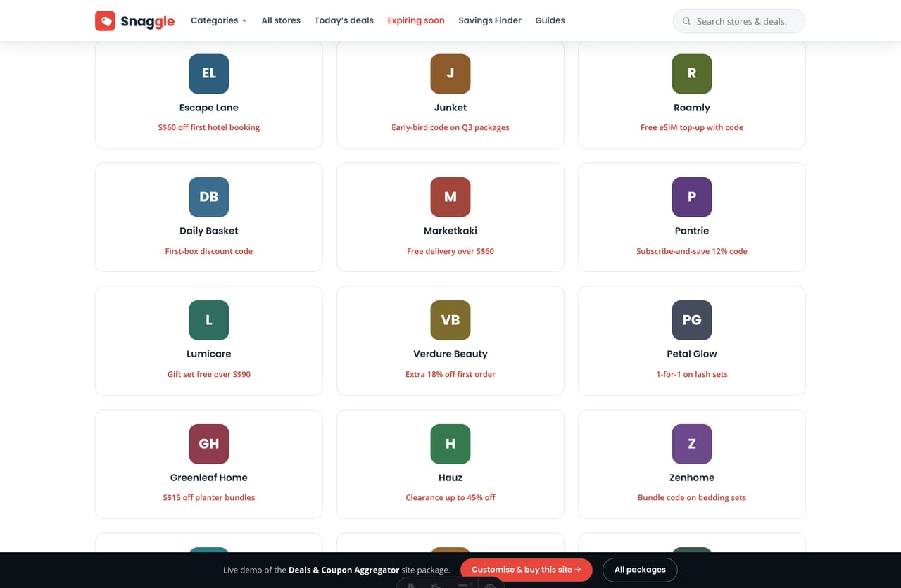This screenshot has height=588, width=901.
Task: Go to All stores page
Action: [281, 20]
